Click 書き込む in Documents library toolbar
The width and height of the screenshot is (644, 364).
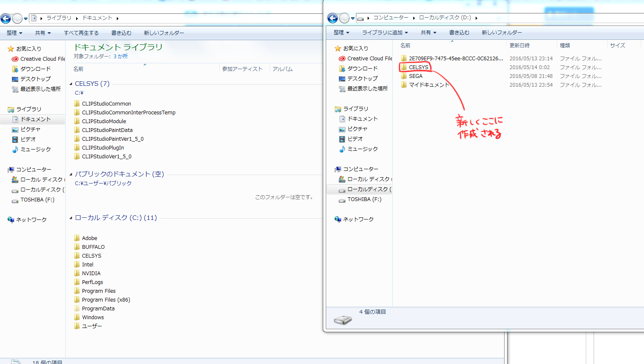coord(121,33)
